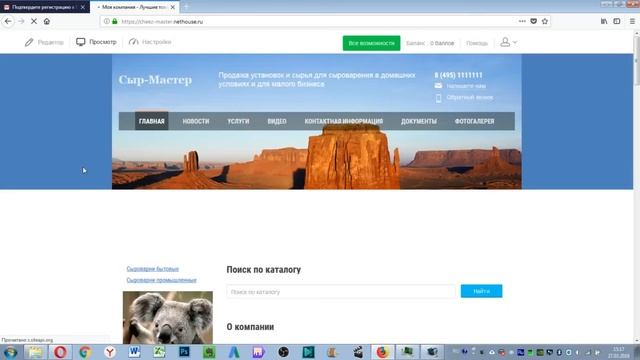Open Opera from the taskbar
Screen dimensions: 640x360
[x=60, y=352]
